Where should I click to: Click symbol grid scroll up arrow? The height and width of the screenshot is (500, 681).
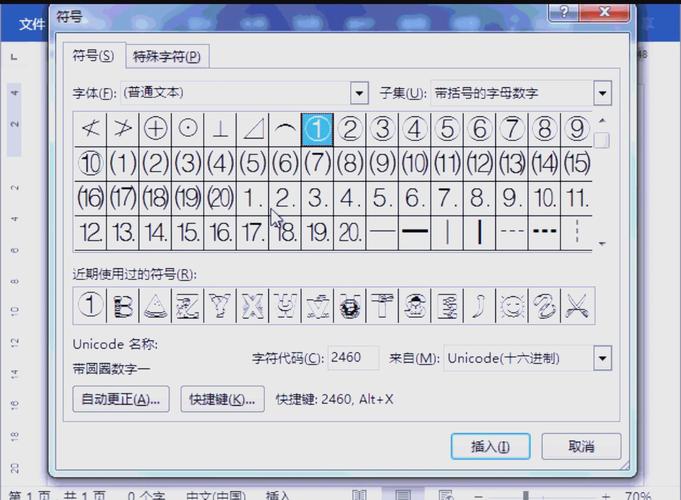pos(602,120)
